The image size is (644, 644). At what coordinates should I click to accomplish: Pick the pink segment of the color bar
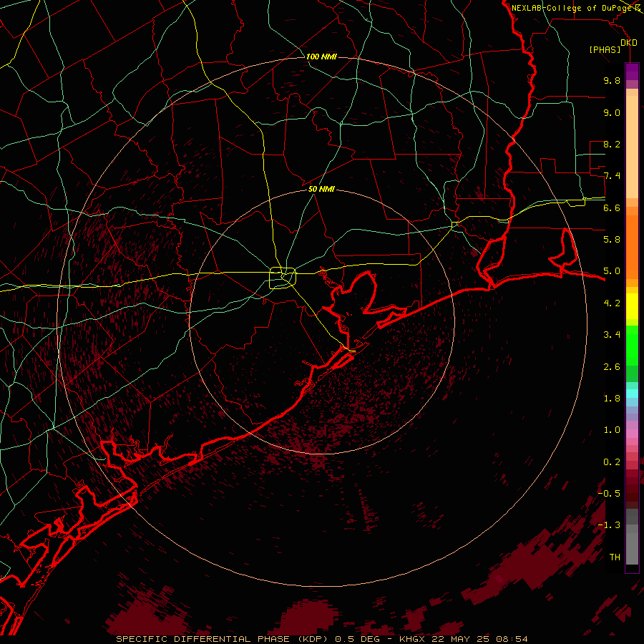(x=632, y=434)
